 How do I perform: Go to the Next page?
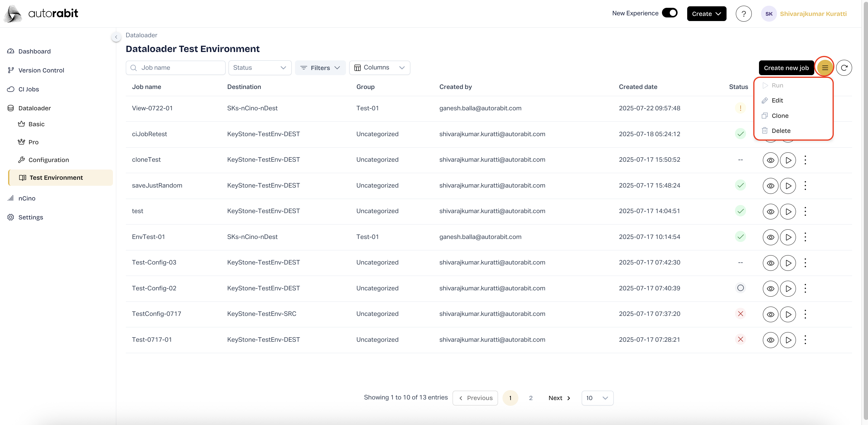coord(559,398)
